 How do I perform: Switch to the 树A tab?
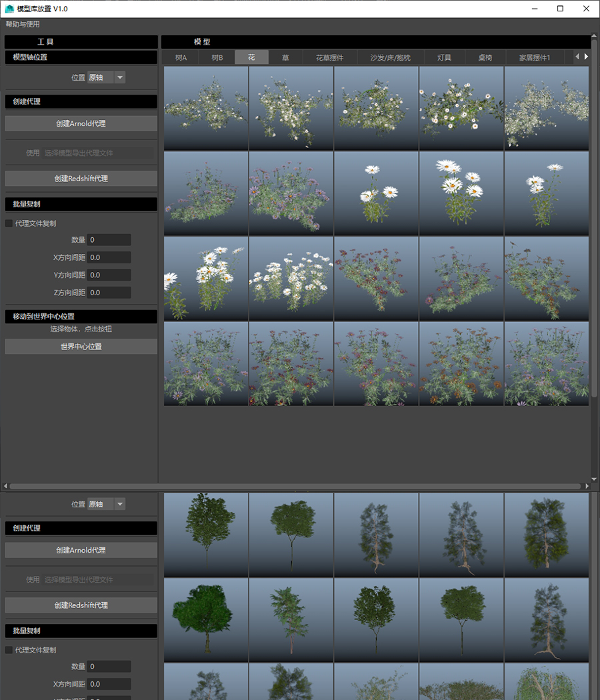pyautogui.click(x=181, y=57)
